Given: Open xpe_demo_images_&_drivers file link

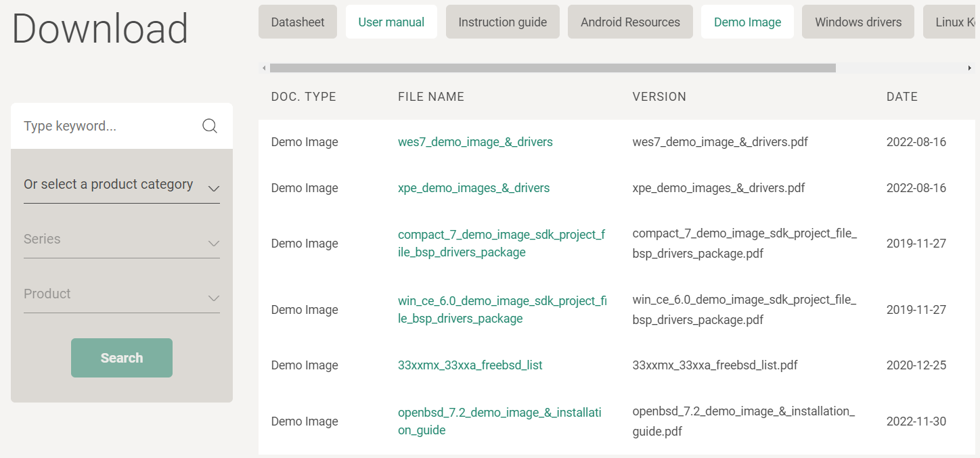Looking at the screenshot, I should [474, 188].
